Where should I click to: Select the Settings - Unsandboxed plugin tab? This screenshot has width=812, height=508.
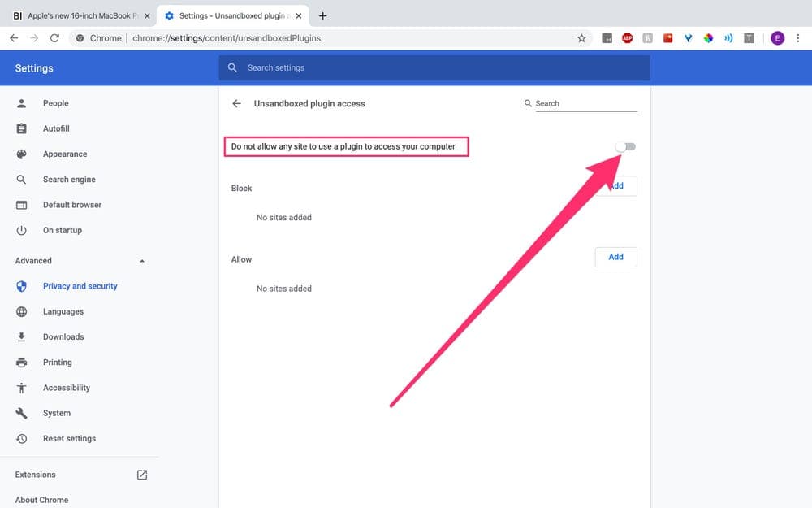point(233,16)
